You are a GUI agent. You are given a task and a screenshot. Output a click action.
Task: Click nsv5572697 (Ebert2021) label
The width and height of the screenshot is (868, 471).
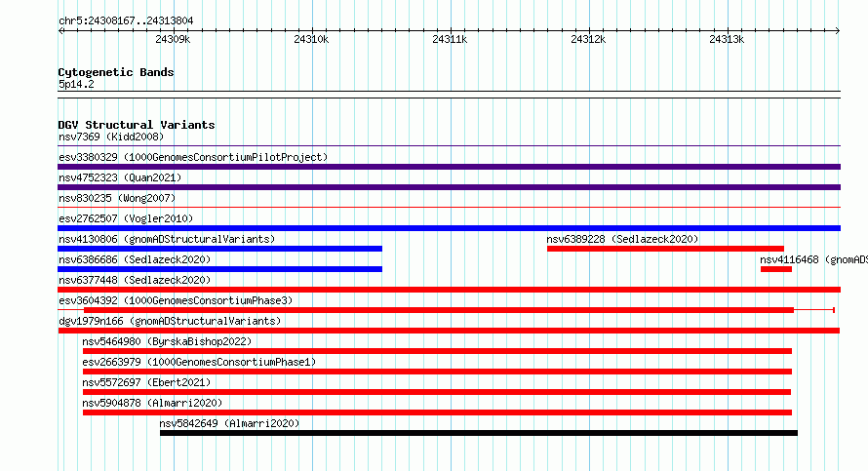pos(146,382)
